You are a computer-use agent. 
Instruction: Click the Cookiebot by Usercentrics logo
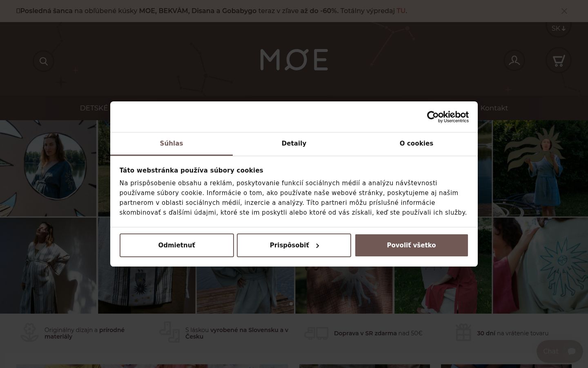448,117
